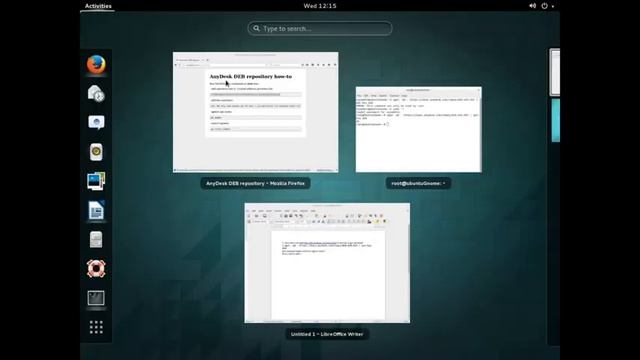Click the Activities button
Viewport: 640px width, 360px height.
point(98,6)
